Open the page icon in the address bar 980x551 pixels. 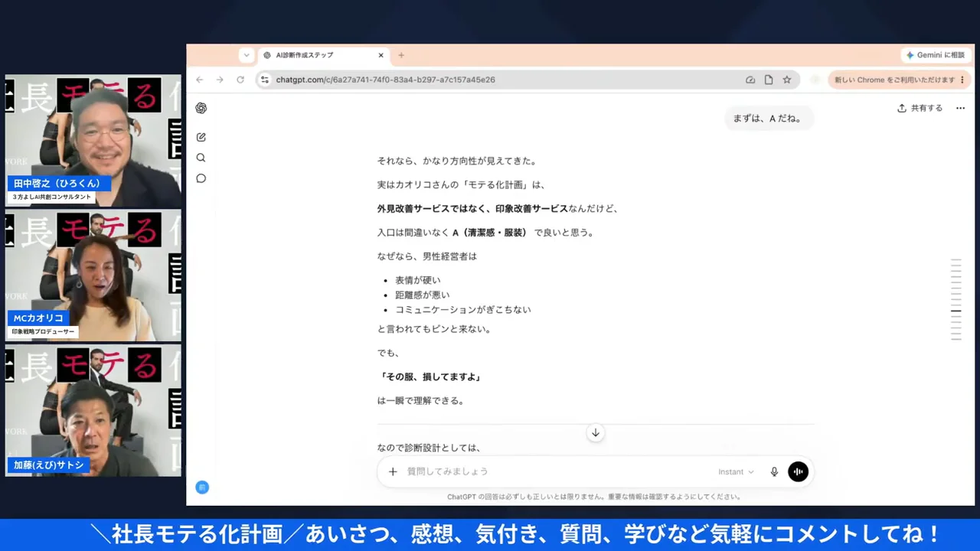click(x=769, y=80)
